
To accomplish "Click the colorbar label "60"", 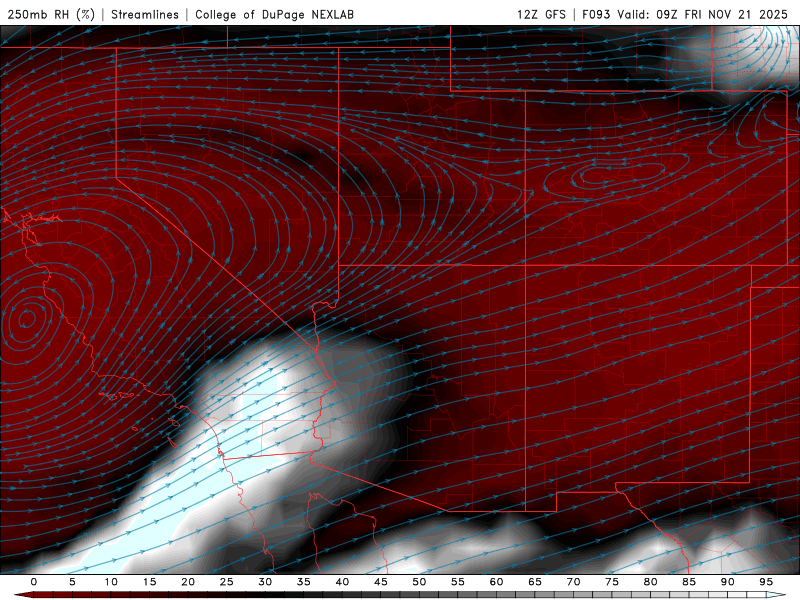I will pos(496,582).
